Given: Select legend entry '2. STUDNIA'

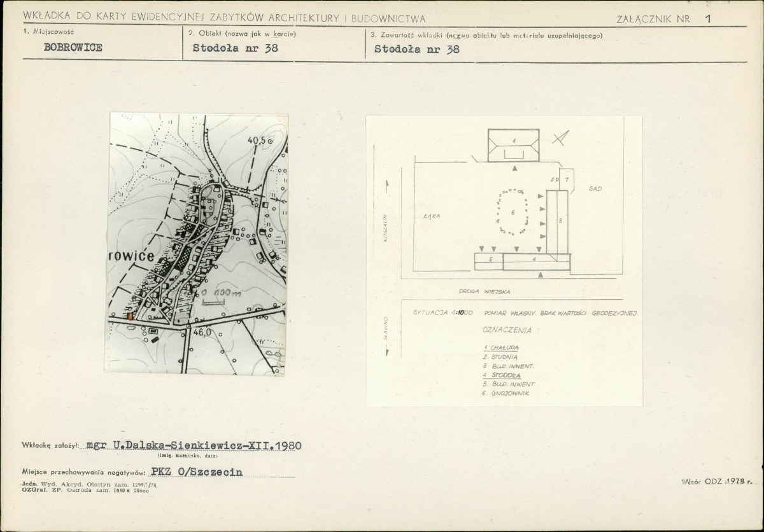Looking at the screenshot, I should click(500, 357).
